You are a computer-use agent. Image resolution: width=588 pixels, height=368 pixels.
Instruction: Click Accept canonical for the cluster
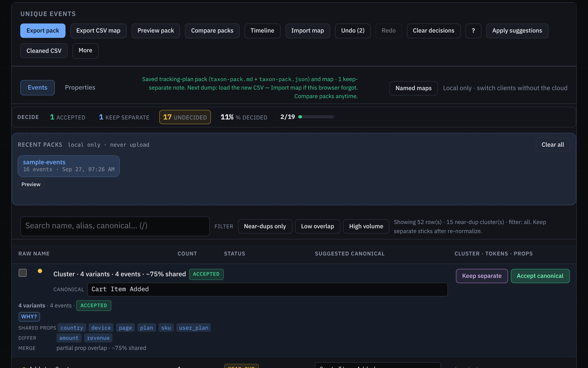coord(540,276)
